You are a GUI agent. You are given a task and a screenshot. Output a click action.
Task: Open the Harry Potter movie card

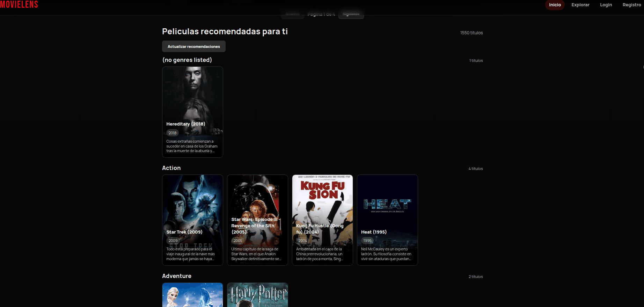pos(257,295)
